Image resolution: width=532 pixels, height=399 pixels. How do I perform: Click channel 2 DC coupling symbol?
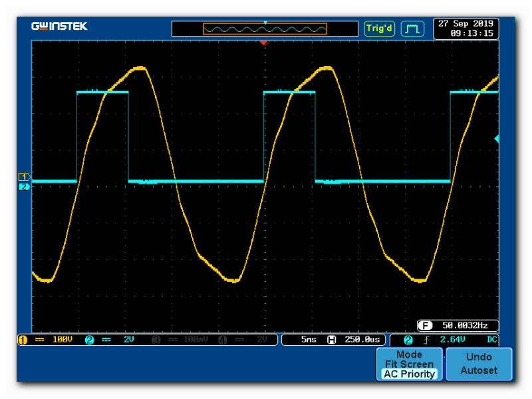106,340
